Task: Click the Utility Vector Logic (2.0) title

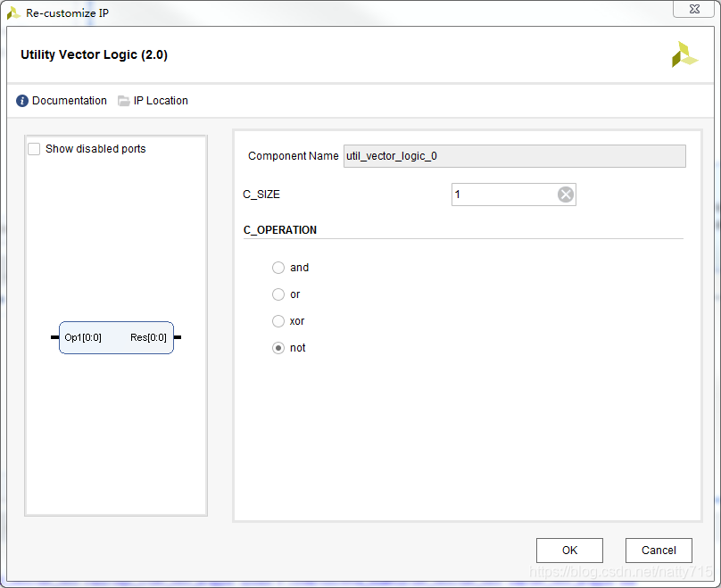Action: click(x=95, y=54)
